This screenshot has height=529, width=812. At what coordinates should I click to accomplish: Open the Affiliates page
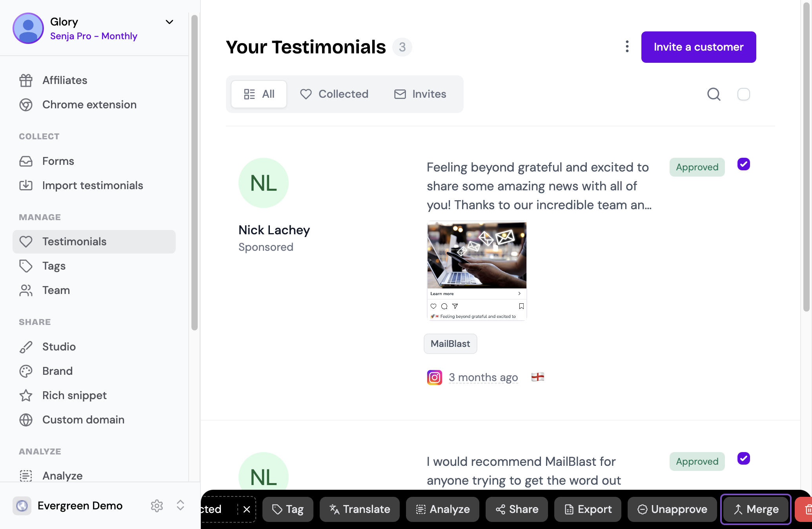click(x=94, y=80)
